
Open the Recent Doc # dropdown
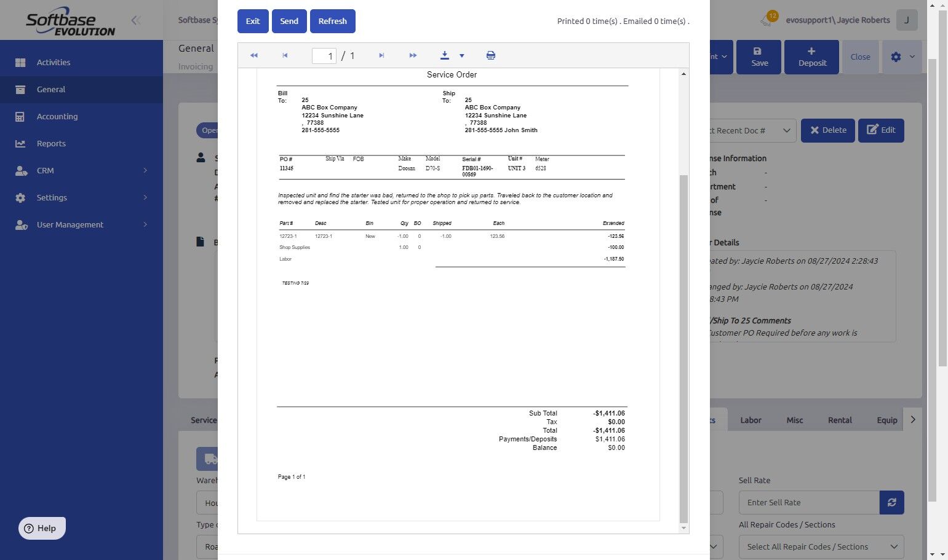click(x=753, y=130)
